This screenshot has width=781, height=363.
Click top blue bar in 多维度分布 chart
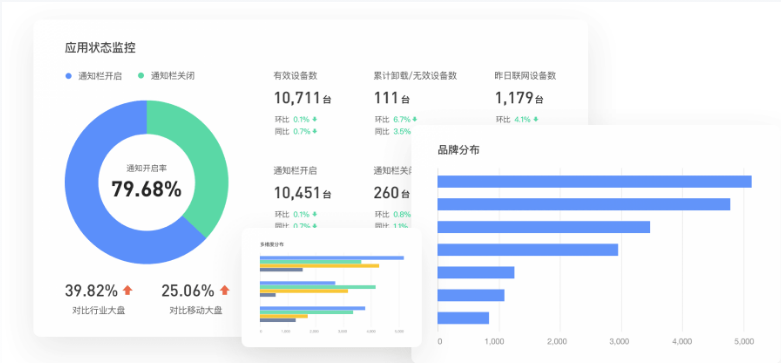[x=332, y=258]
